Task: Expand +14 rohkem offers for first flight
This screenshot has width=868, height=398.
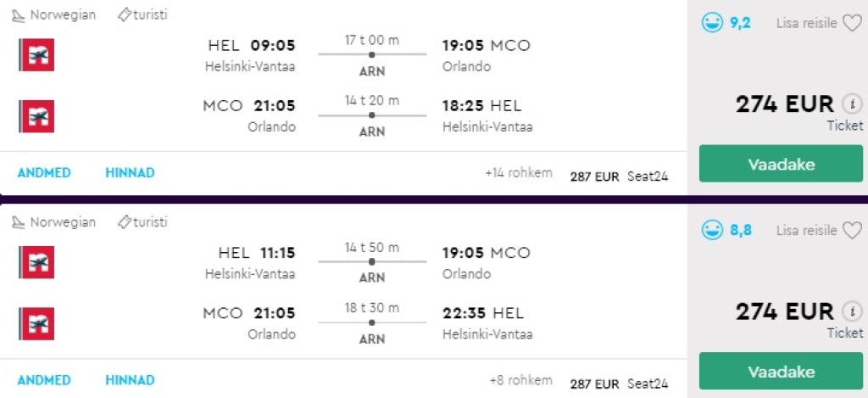Action: (518, 173)
